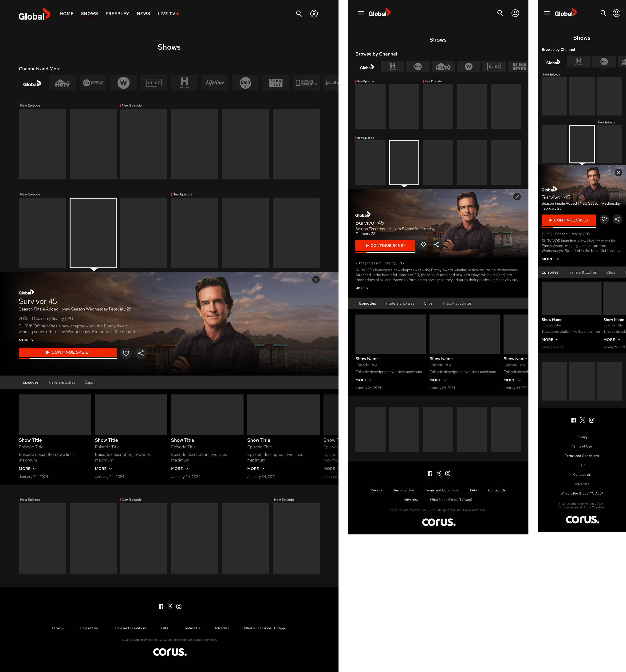The height and width of the screenshot is (672, 626).
Task: Open X social link in desktop footer
Action: coord(170,606)
